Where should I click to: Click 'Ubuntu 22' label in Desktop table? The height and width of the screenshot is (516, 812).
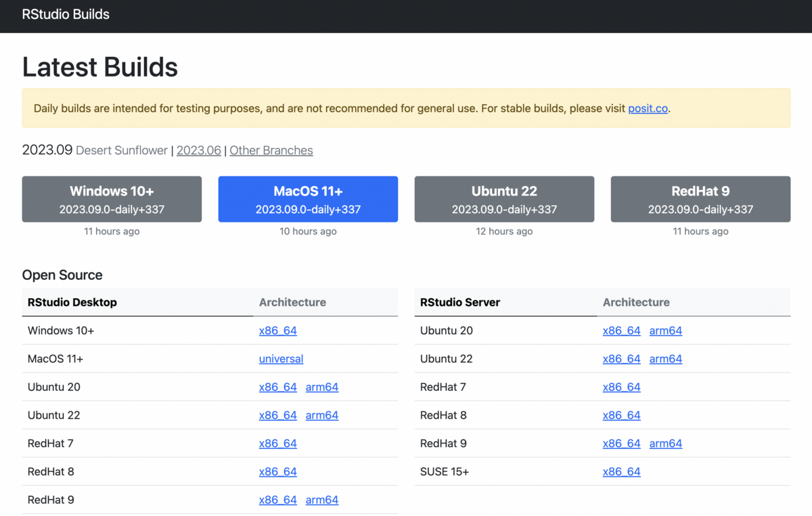tap(54, 415)
